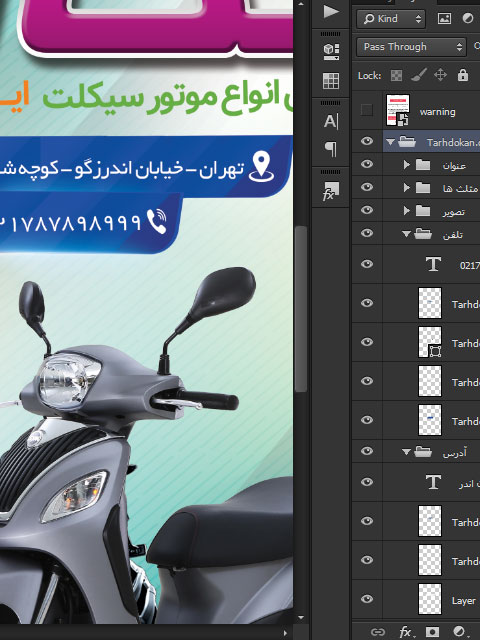Image resolution: width=480 pixels, height=640 pixels.
Task: Expand the تصویر group
Action: coord(407,211)
